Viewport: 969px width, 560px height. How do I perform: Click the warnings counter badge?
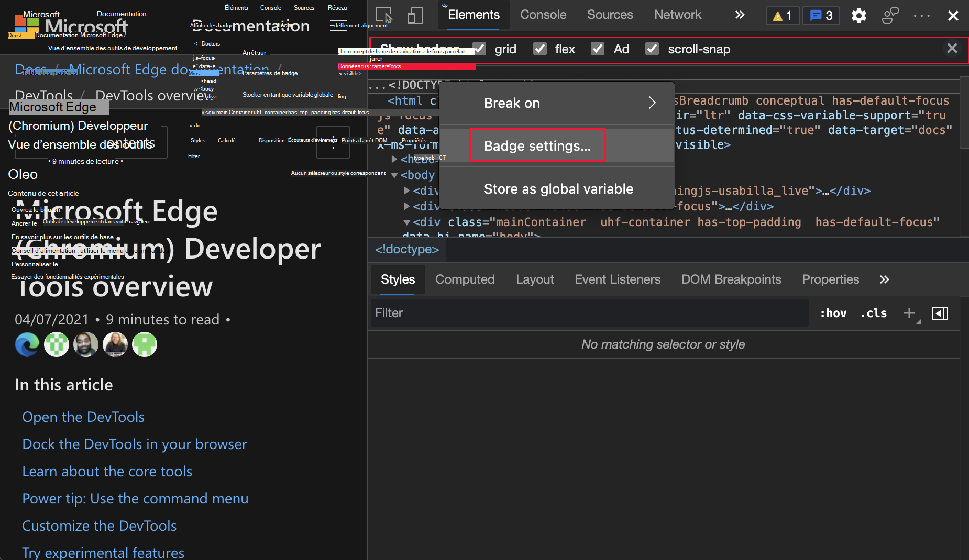(x=783, y=16)
